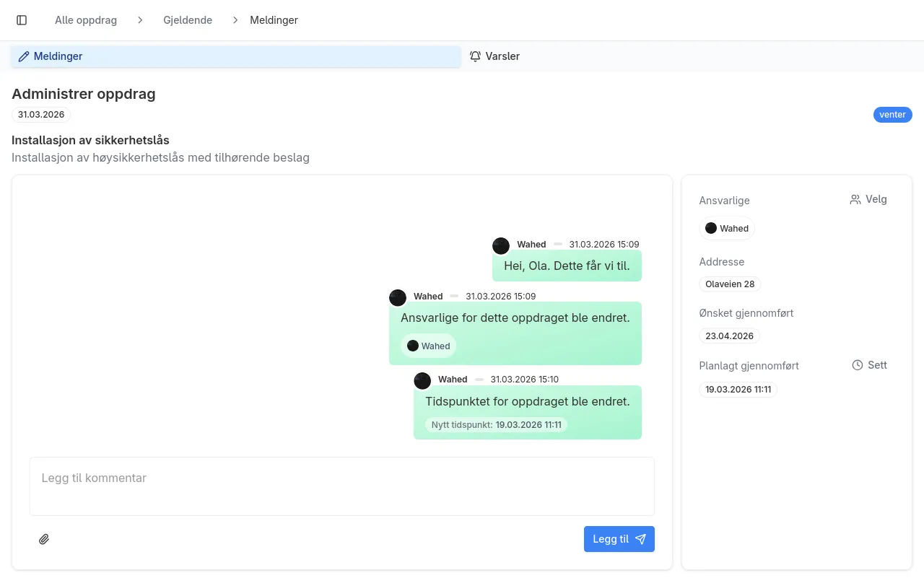Go to Alle oppdrag breadcrumb

click(x=86, y=20)
